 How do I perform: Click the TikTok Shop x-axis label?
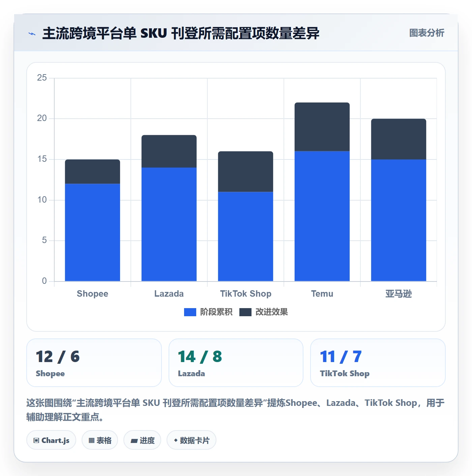pos(245,294)
